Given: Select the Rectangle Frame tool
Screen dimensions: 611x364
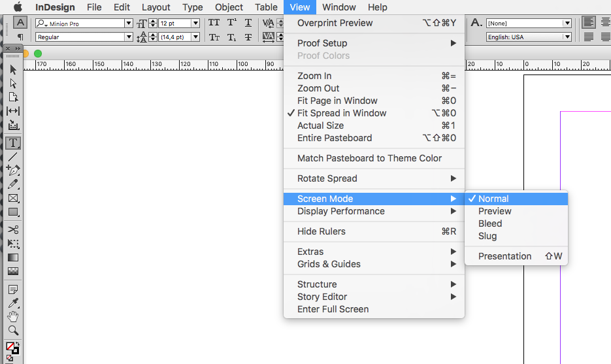Looking at the screenshot, I should tap(13, 199).
